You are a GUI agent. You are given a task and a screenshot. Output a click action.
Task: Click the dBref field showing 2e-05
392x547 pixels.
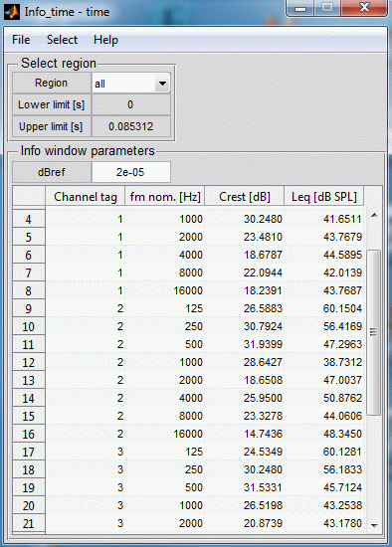click(x=131, y=172)
